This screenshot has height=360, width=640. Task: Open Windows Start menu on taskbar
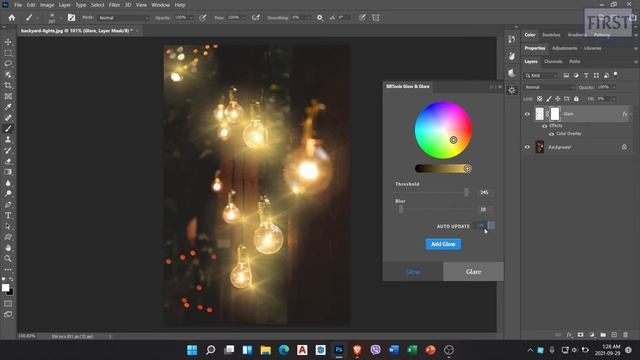click(192, 350)
